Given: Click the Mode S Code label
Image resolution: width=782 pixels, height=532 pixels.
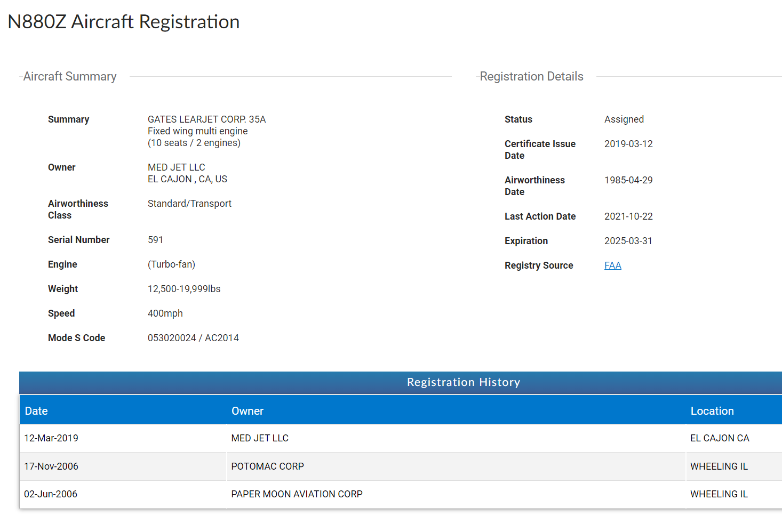Looking at the screenshot, I should click(76, 338).
